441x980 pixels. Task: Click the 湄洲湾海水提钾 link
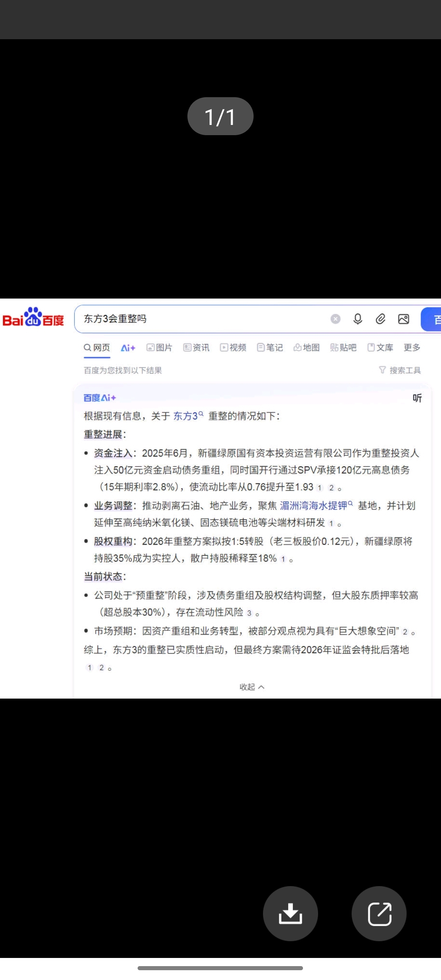pos(316,506)
